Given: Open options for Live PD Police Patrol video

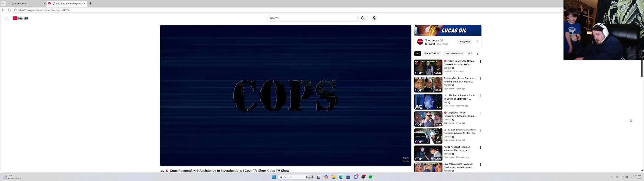Looking at the screenshot, I should (480, 96).
